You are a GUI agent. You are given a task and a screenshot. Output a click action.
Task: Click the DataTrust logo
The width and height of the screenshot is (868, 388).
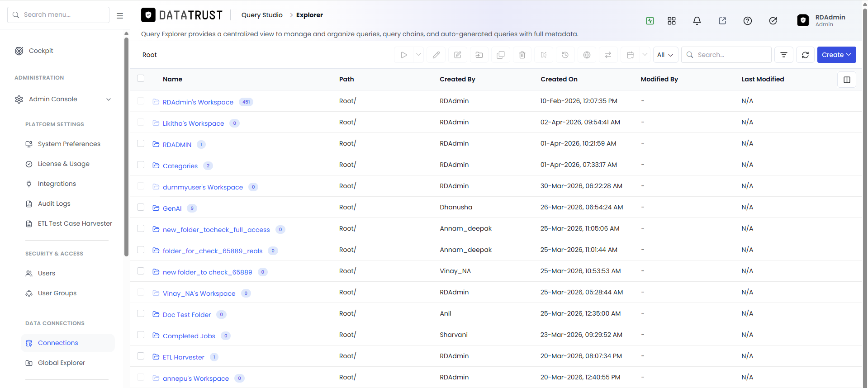pos(182,15)
